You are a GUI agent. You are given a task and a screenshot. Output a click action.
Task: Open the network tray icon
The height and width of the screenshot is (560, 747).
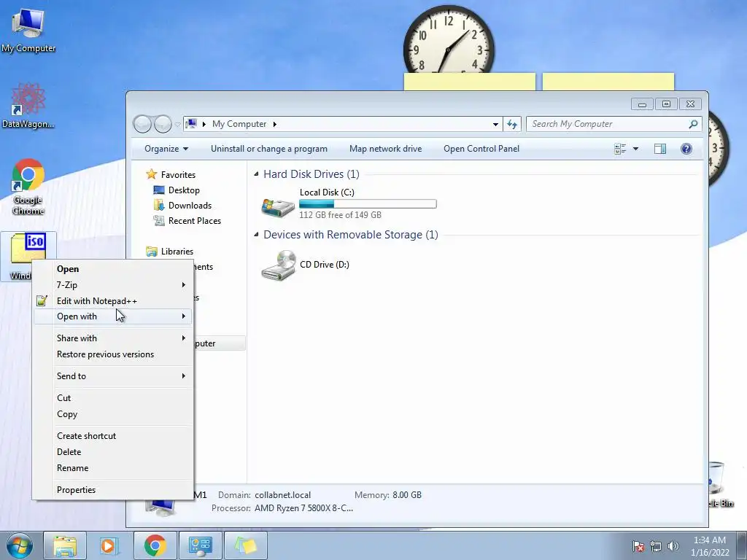click(656, 546)
